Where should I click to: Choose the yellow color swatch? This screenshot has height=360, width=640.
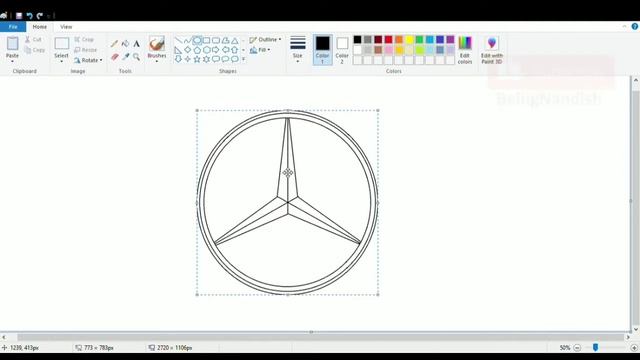(409, 40)
